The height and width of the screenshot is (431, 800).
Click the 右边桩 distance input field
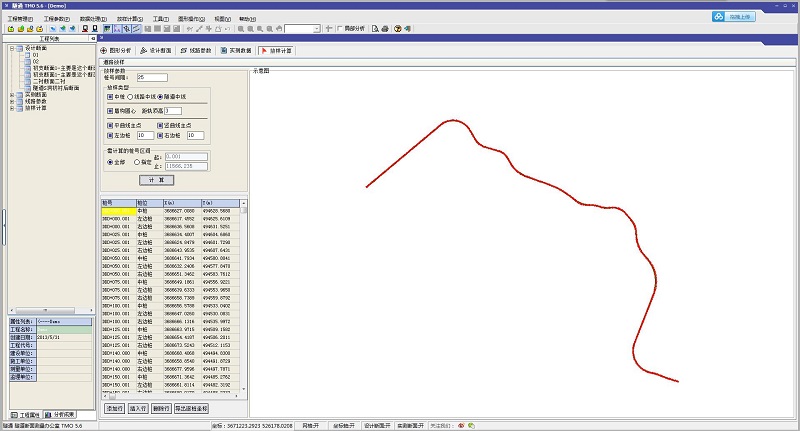[x=195, y=136]
